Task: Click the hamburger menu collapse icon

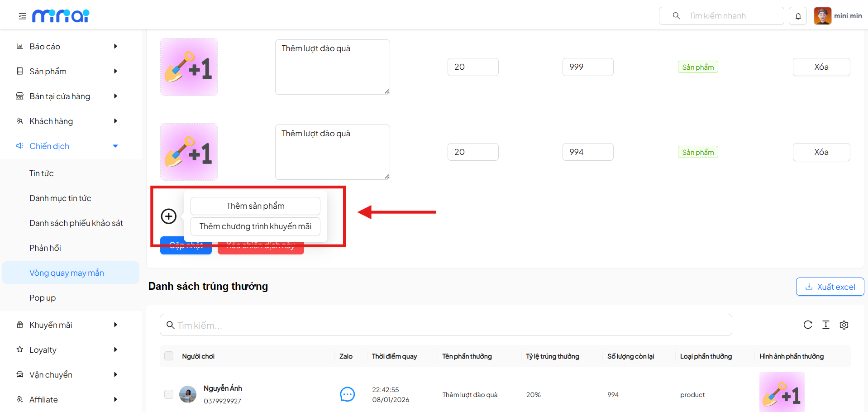Action: 22,16
